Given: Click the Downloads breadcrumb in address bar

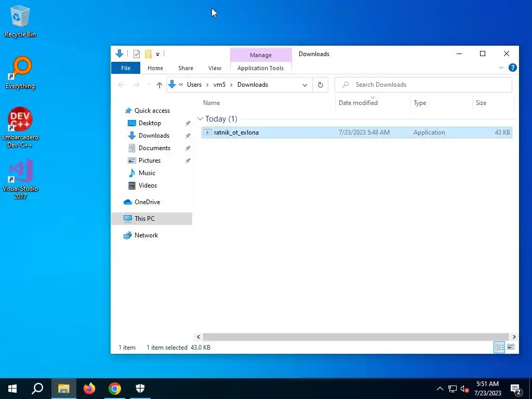Looking at the screenshot, I should tap(252, 85).
